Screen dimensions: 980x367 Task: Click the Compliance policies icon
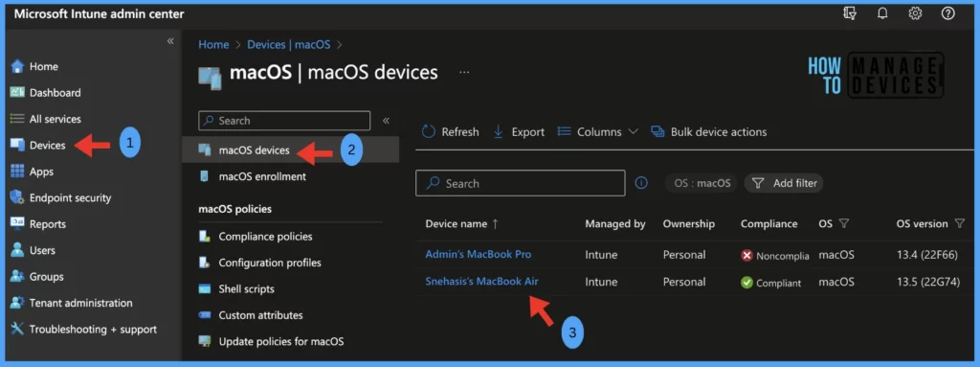point(205,237)
